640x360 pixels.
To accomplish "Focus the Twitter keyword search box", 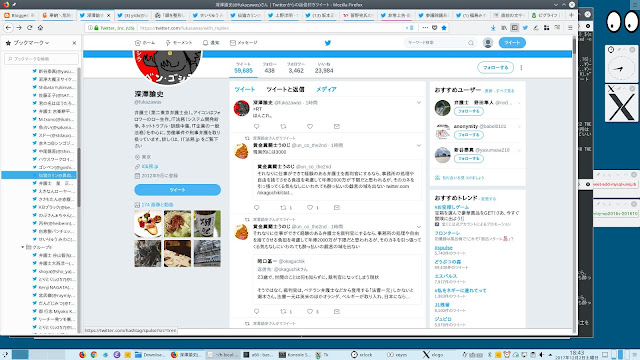I will pyautogui.click(x=436, y=42).
